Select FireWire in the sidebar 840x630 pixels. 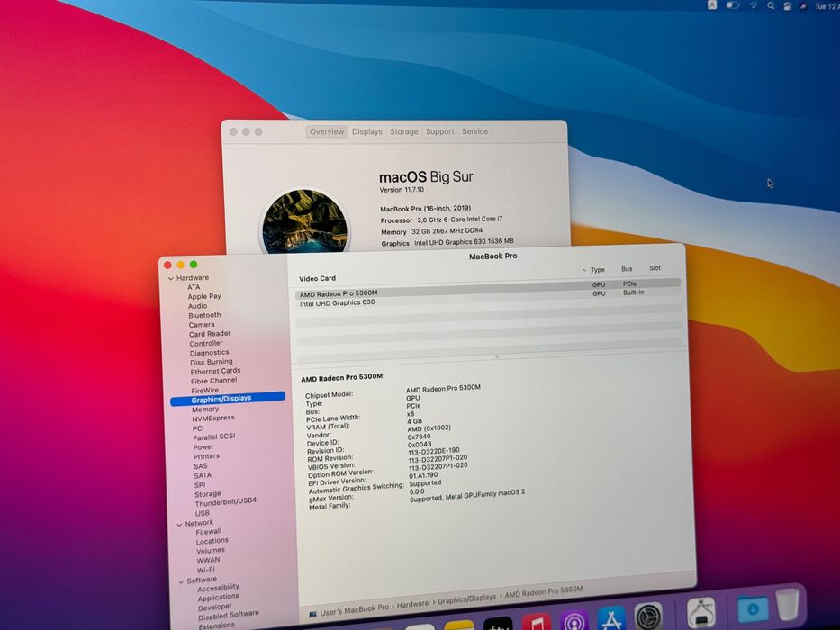click(x=204, y=391)
